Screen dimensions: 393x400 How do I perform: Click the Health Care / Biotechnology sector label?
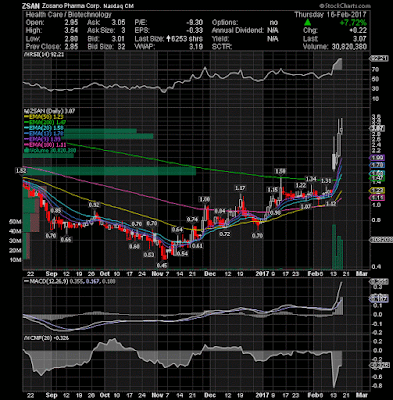pyautogui.click(x=68, y=14)
